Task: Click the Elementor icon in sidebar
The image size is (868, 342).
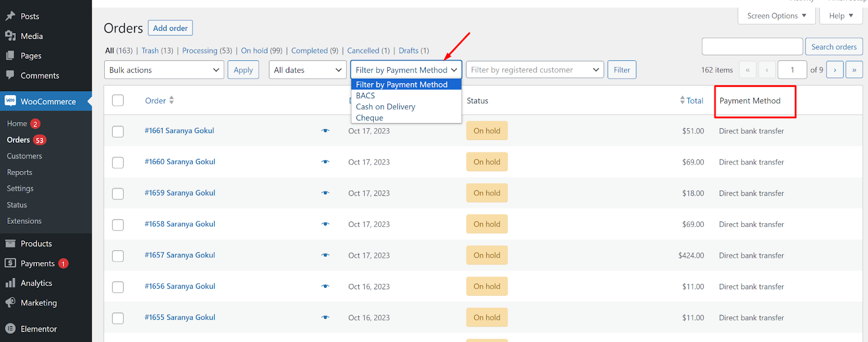Action: point(10,328)
